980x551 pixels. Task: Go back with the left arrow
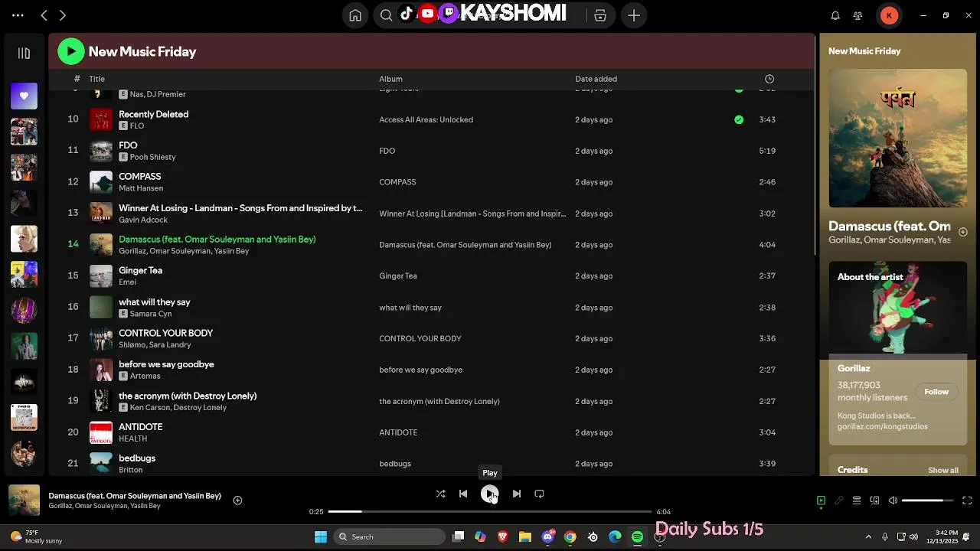click(x=44, y=15)
